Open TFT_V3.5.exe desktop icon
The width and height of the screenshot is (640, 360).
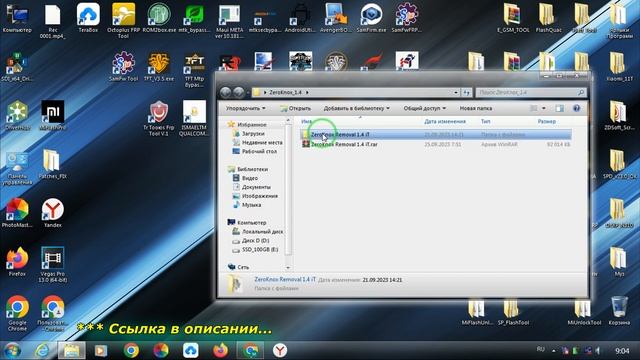[x=159, y=66]
